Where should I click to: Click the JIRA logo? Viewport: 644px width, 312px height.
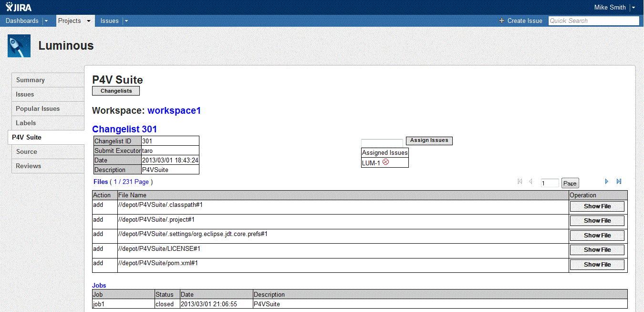click(x=20, y=7)
